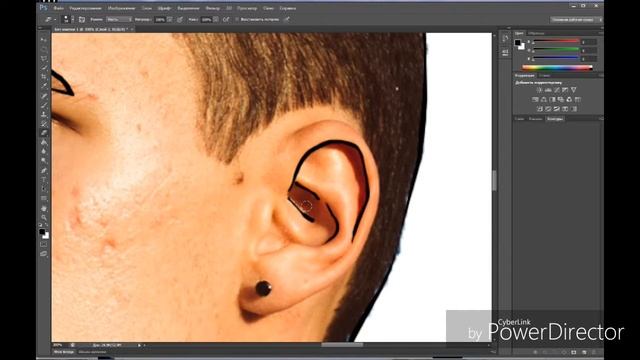Open the Opacity slider arrow

point(169,19)
